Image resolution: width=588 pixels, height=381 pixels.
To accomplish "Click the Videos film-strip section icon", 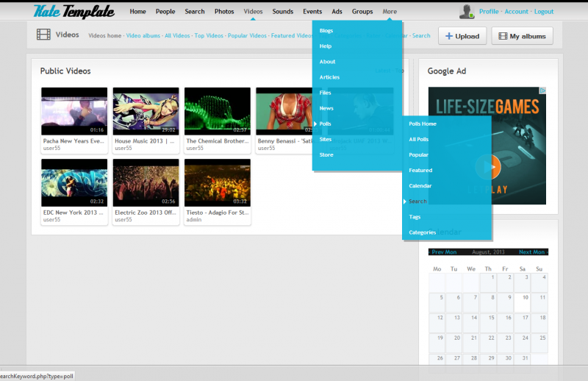I will point(43,35).
